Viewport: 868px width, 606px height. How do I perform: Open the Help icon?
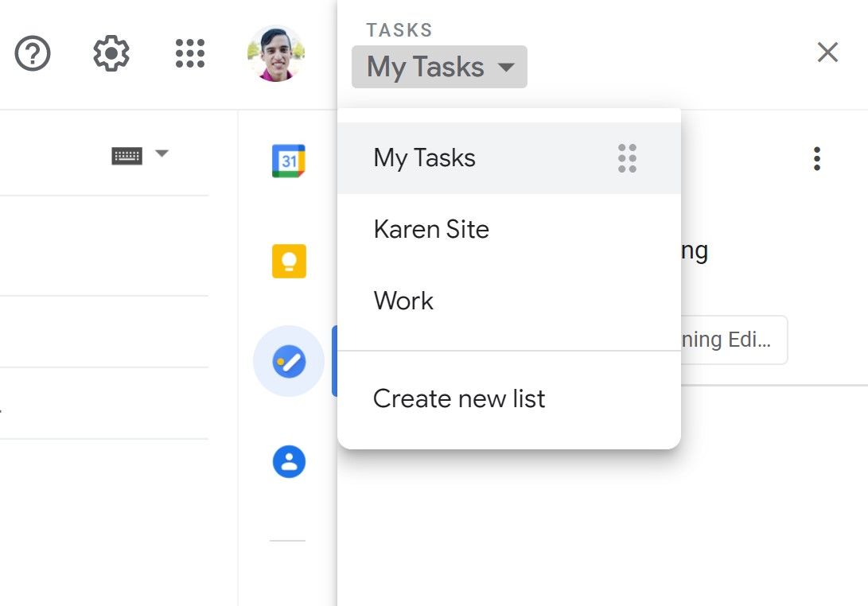[x=32, y=52]
